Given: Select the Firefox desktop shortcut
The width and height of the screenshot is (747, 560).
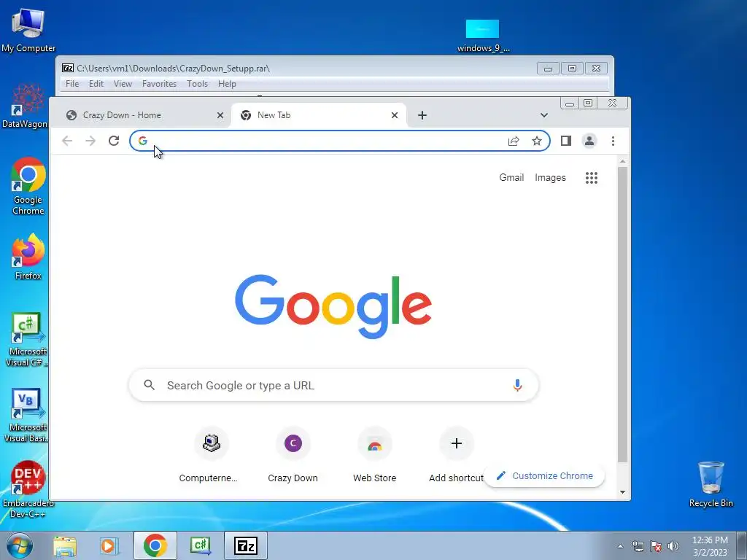Looking at the screenshot, I should (28, 256).
